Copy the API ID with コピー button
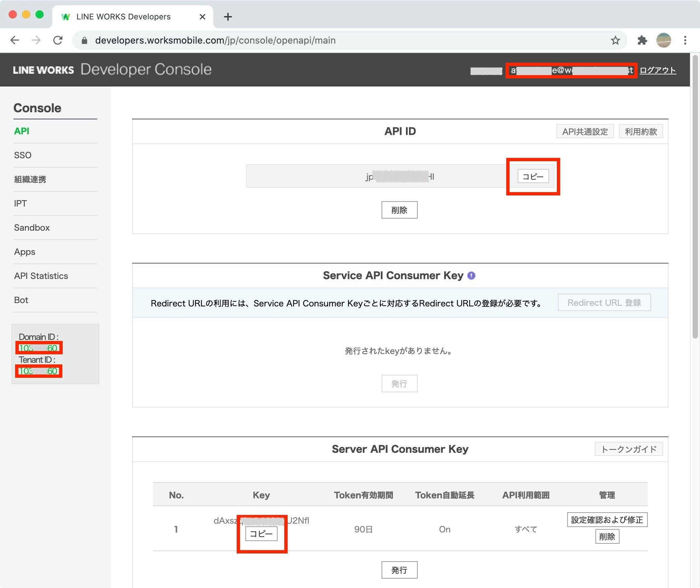The image size is (700, 588). pyautogui.click(x=533, y=176)
